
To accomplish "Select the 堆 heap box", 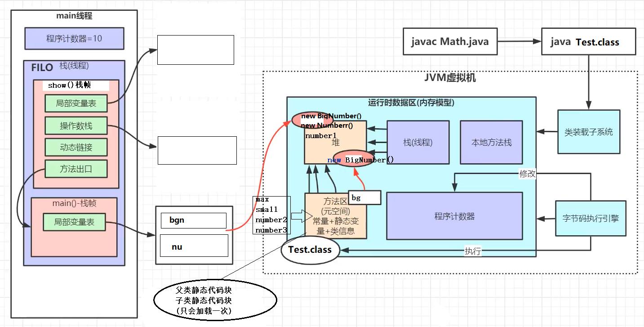I will pyautogui.click(x=336, y=142).
